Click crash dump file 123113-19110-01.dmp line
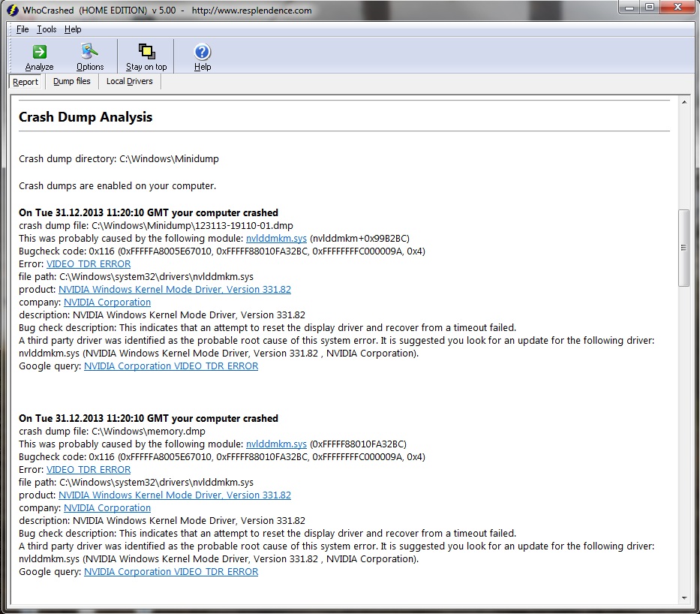 156,225
